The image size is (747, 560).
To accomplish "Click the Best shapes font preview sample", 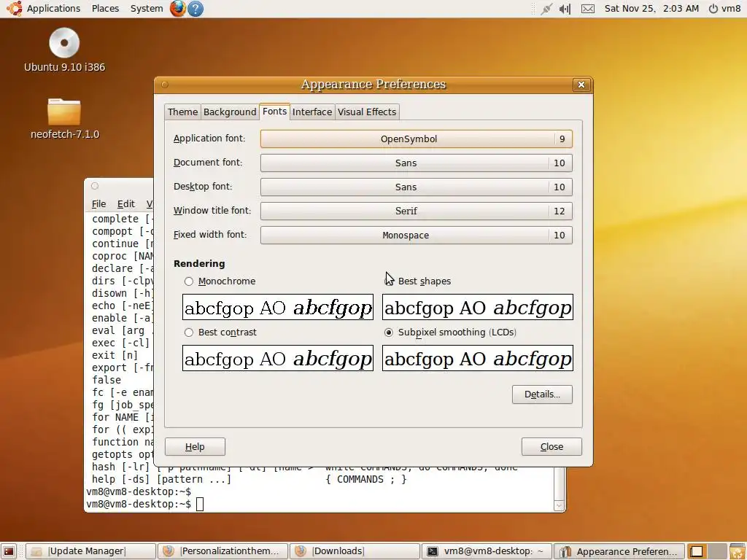I will click(477, 307).
